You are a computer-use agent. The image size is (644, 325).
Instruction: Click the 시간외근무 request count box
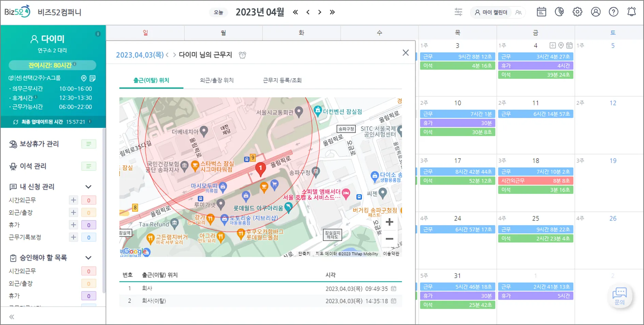[89, 200]
